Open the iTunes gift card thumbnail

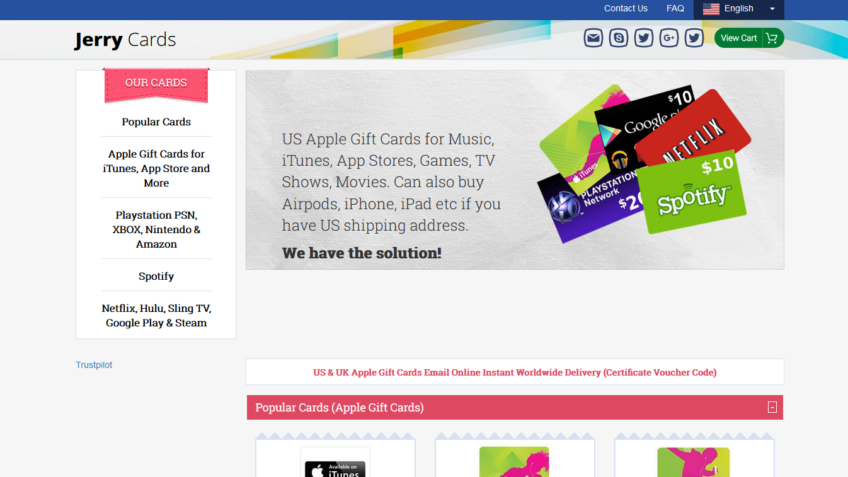(335, 463)
